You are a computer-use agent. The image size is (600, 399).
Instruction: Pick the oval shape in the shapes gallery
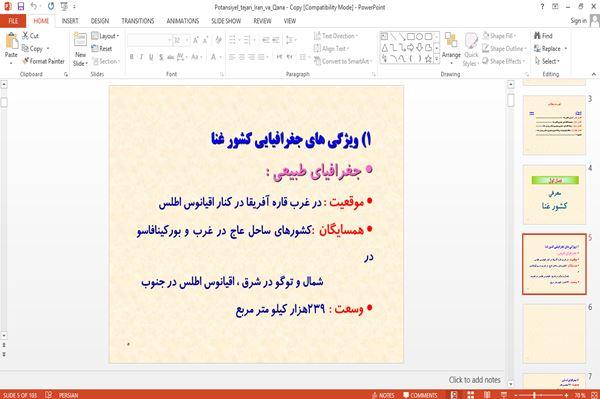419,37
